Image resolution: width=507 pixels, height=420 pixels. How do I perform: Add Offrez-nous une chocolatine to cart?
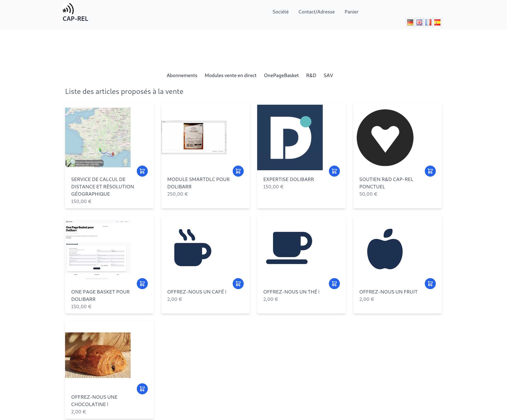(x=142, y=389)
